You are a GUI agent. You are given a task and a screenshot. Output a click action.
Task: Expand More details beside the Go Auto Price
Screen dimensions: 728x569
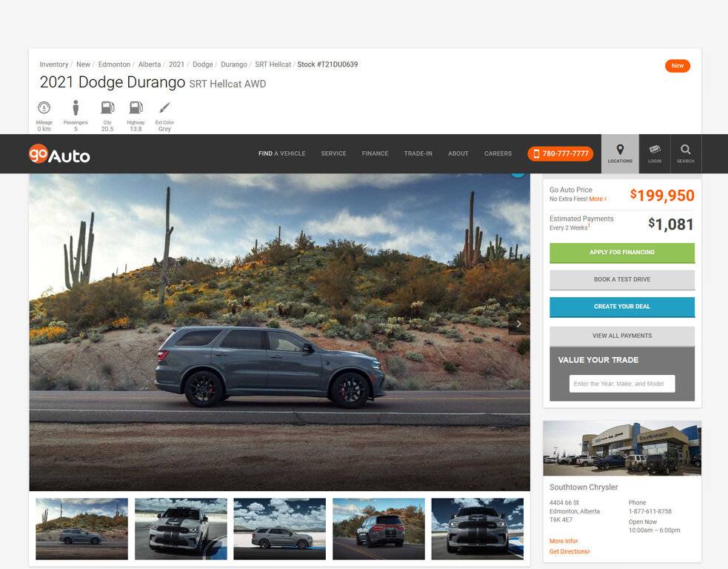pyautogui.click(x=598, y=199)
